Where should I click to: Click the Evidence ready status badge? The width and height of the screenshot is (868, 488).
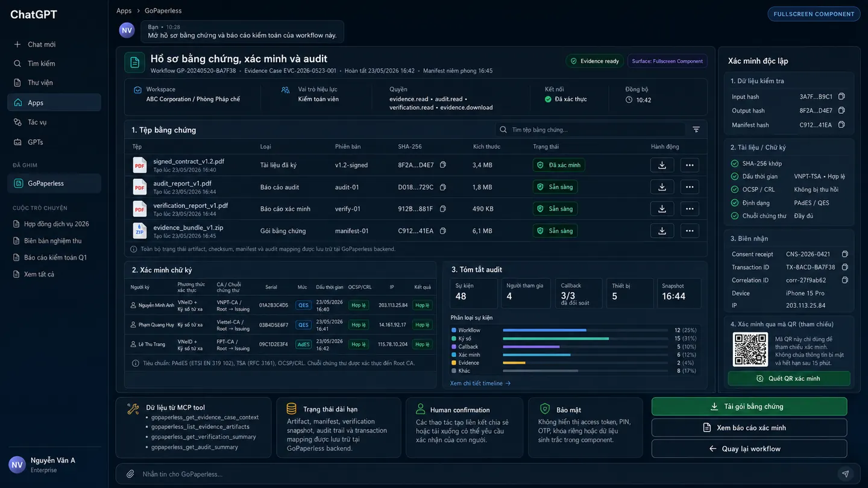594,61
